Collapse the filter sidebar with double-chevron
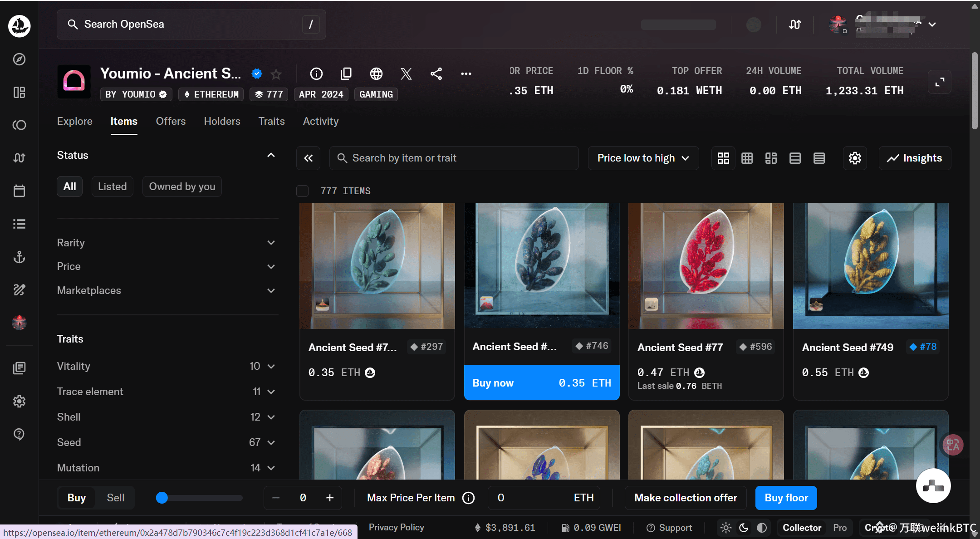Image resolution: width=980 pixels, height=539 pixels. 309,158
